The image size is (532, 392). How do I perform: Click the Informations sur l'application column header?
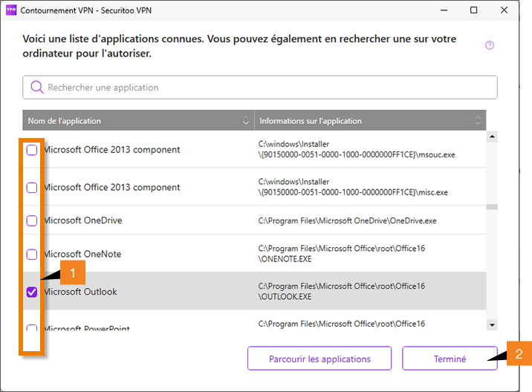(370, 120)
